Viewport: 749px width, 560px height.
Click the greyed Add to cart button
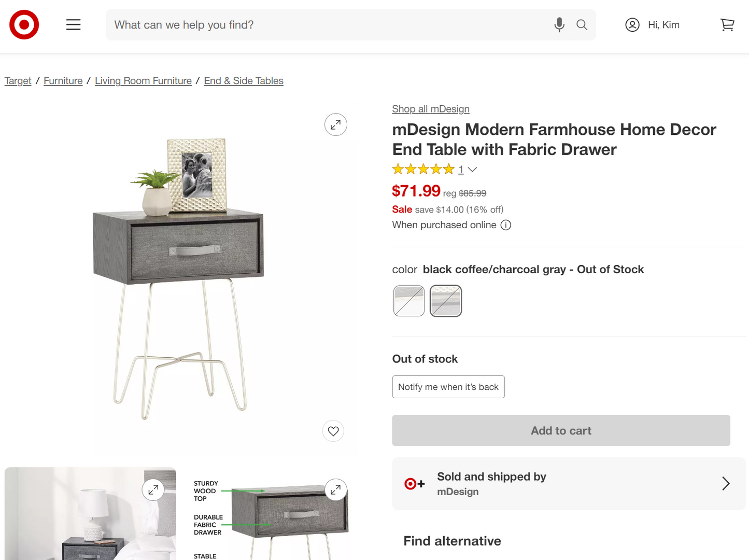click(560, 430)
